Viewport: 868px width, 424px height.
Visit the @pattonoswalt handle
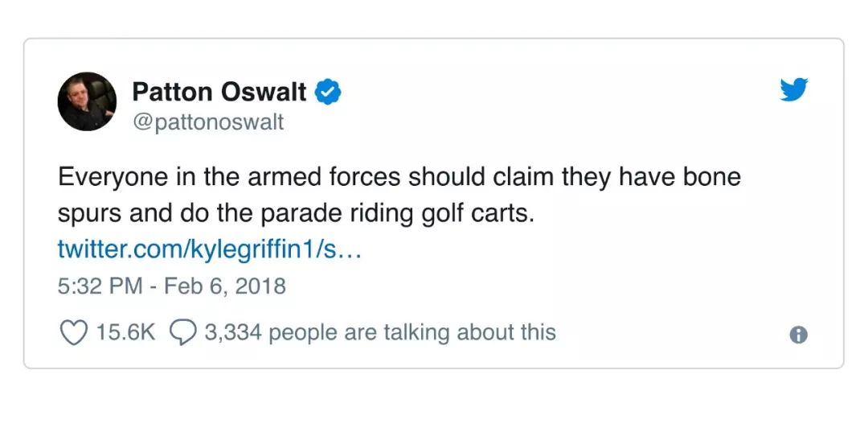(207, 123)
